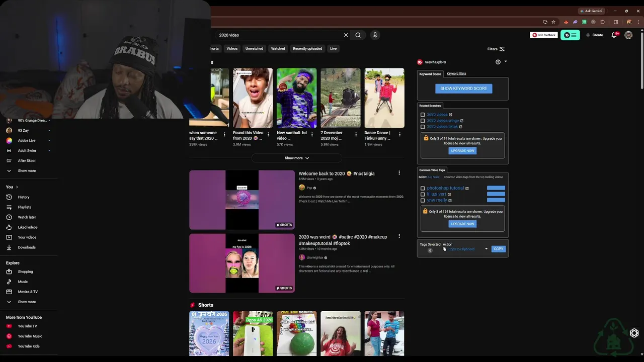Open the YouTube account avatar menu

[628, 35]
